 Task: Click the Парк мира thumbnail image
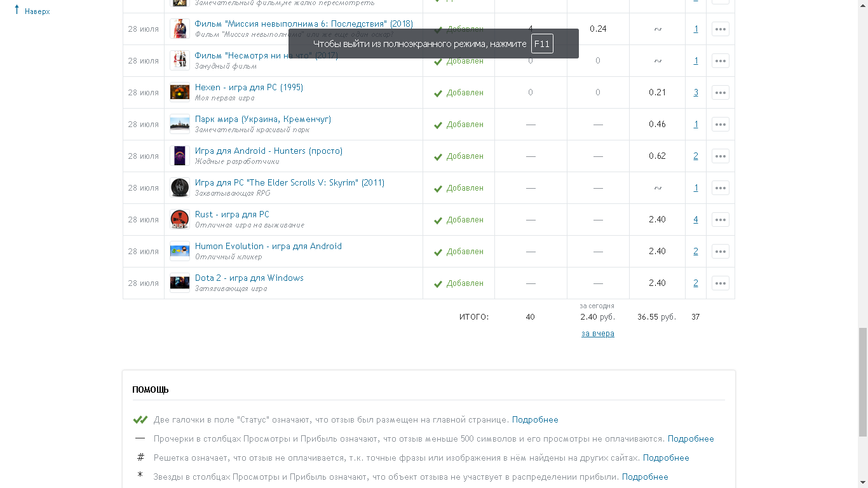click(180, 125)
